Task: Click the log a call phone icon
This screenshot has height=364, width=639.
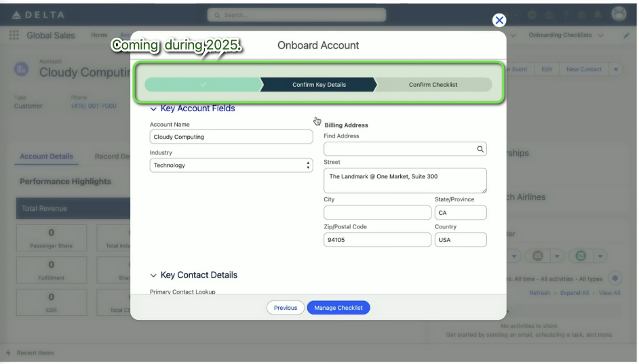Action: pos(581,256)
